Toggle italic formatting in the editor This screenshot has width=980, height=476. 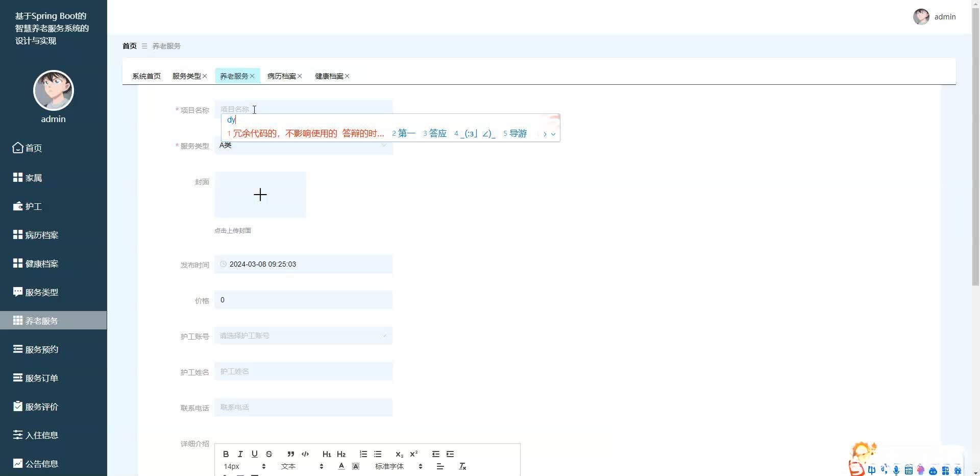(240, 454)
